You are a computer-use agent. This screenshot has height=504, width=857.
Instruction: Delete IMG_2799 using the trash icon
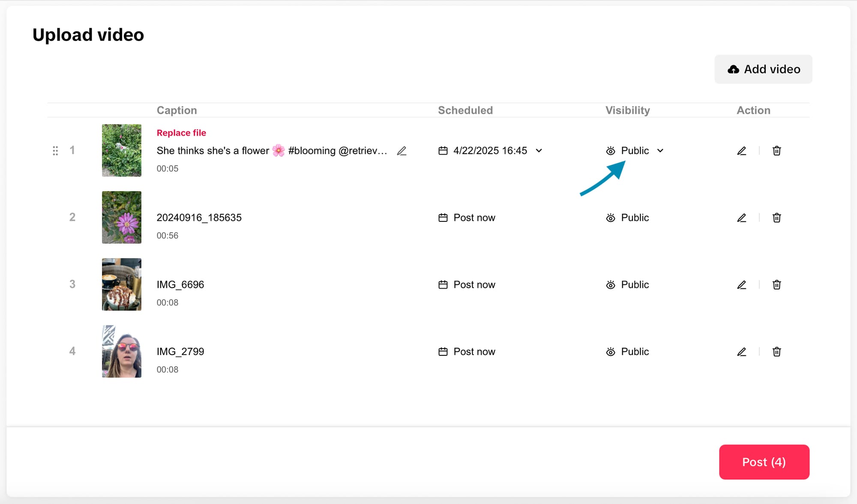[776, 352]
